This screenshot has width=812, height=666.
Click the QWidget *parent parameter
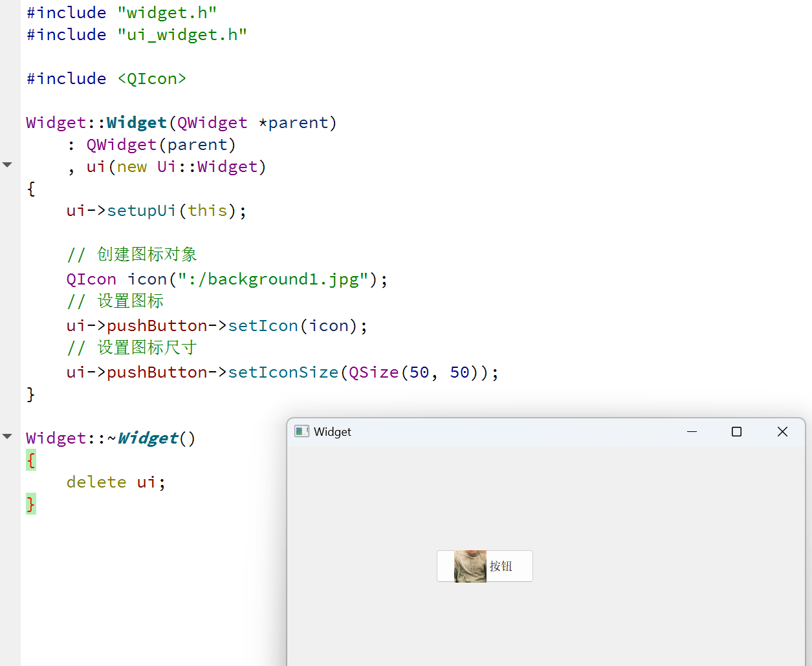(x=252, y=123)
